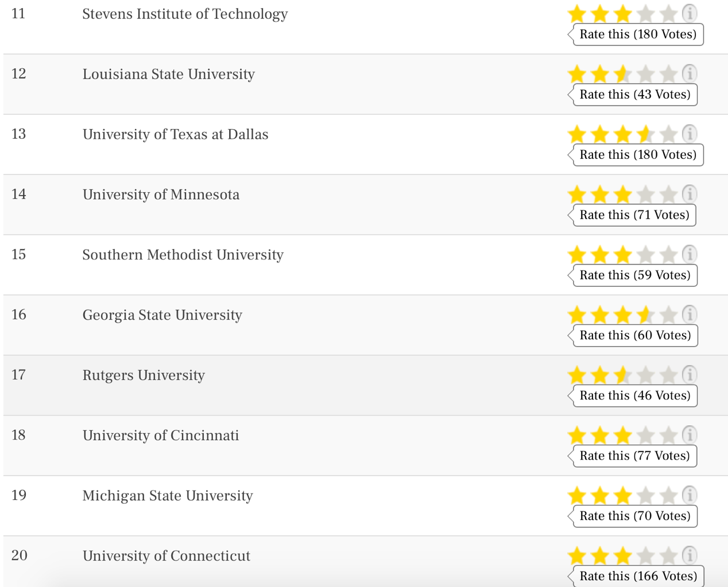728x587 pixels.
Task: Give University of Connecticut five stars
Action: click(x=668, y=555)
